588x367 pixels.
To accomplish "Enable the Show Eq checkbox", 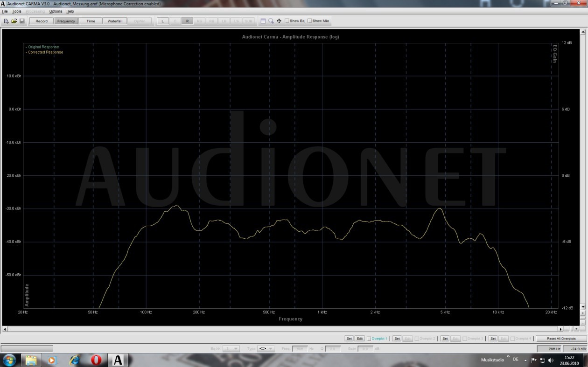I will point(287,21).
